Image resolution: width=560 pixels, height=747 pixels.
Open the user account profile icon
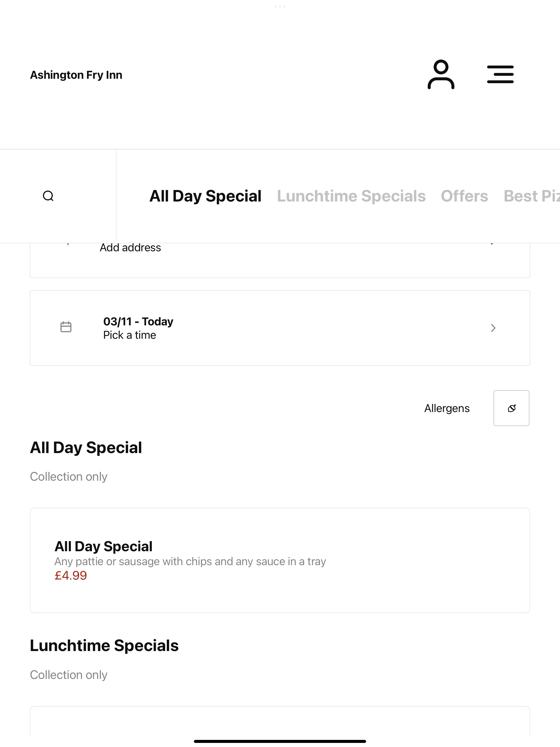pos(441,75)
